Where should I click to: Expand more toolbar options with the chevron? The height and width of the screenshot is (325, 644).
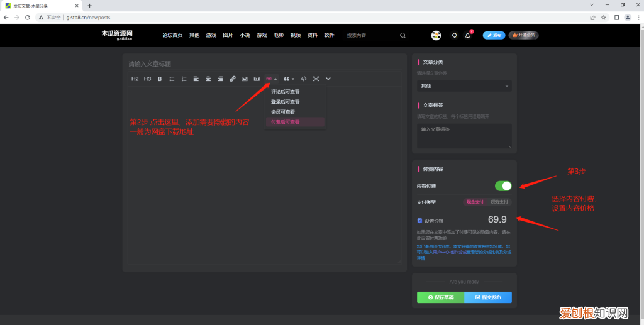pyautogui.click(x=328, y=79)
